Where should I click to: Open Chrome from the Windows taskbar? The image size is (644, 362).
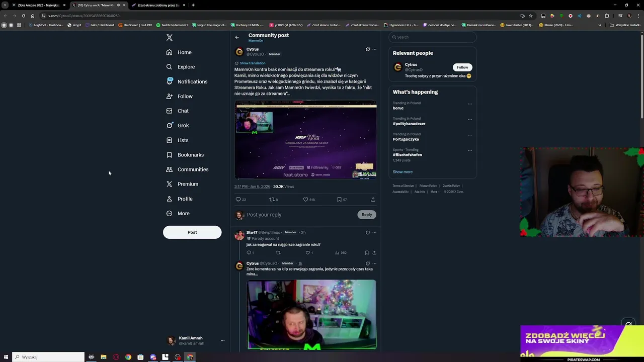128,357
